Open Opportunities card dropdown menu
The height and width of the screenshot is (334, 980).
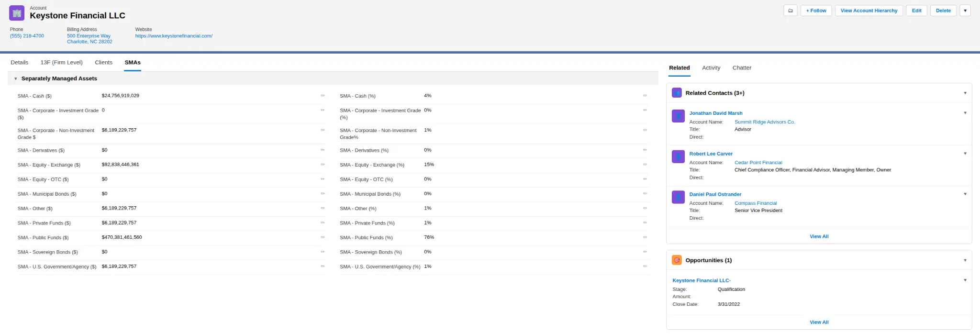[x=965, y=260]
